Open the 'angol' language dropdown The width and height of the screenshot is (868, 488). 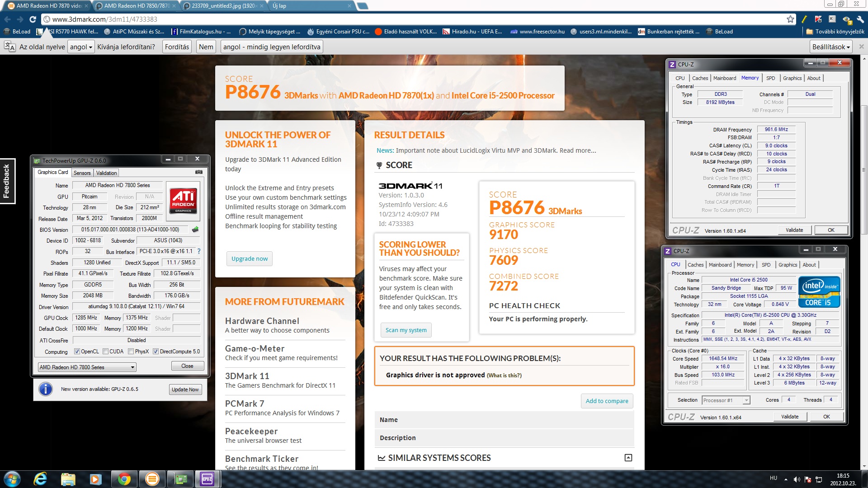click(81, 47)
